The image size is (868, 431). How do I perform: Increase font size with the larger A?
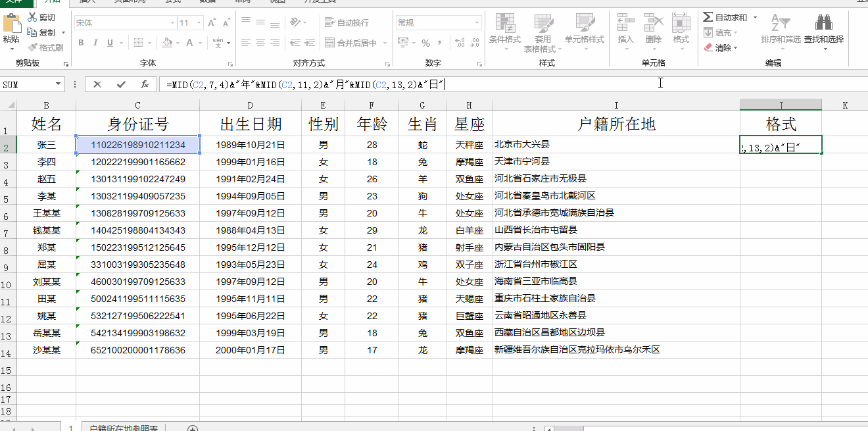(x=212, y=23)
